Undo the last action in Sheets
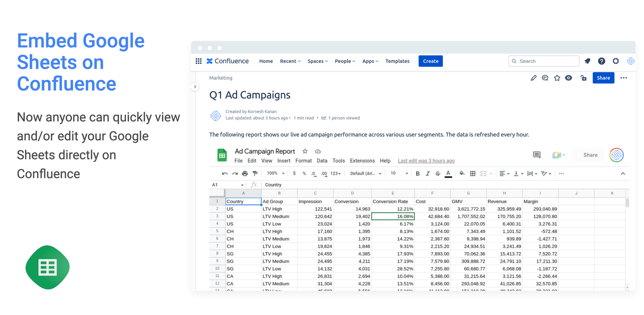The height and width of the screenshot is (315, 644). coord(225,174)
